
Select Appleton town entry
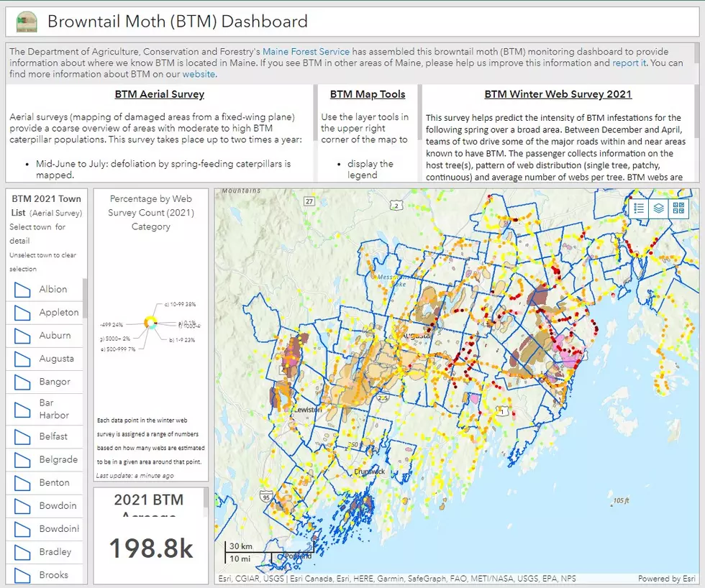click(x=45, y=313)
